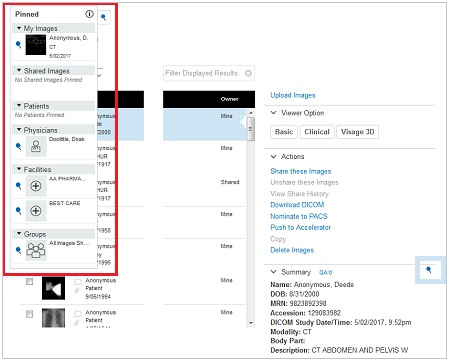Click the greyed Copy action
This screenshot has height=361, width=449.
coord(278,239)
